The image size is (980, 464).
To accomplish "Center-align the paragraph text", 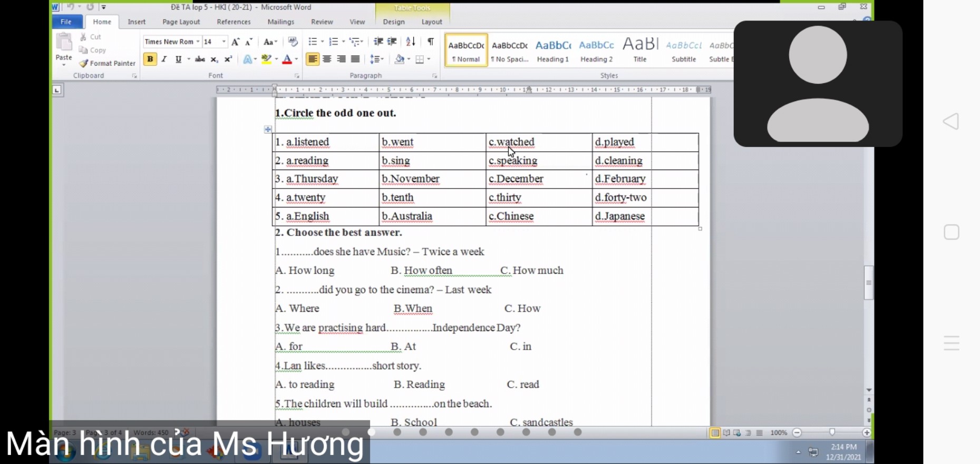I will point(327,60).
